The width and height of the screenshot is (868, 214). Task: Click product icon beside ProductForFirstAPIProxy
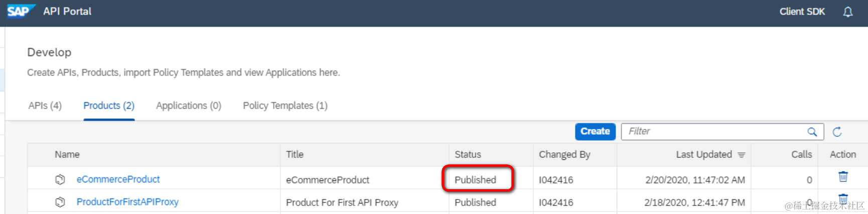[60, 202]
